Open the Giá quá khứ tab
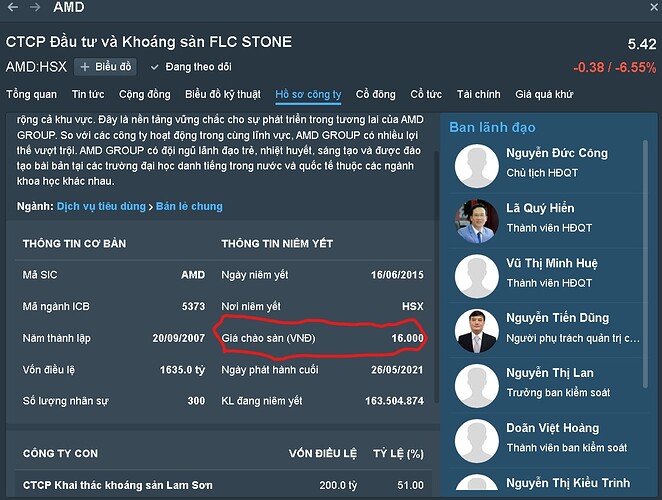 click(544, 95)
